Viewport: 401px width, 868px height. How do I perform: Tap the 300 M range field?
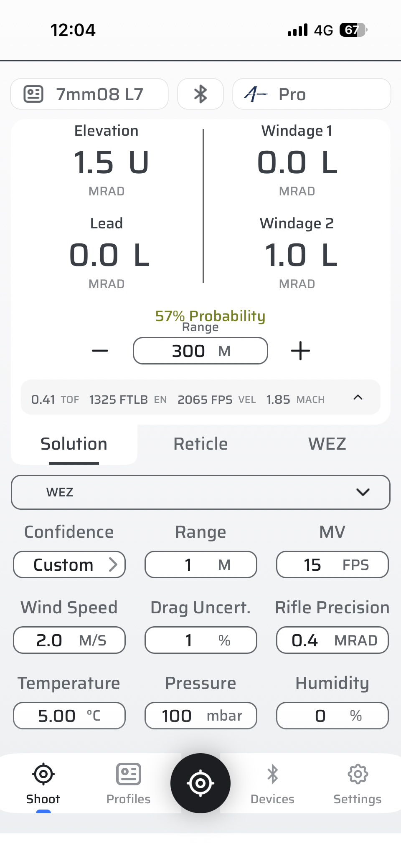(x=200, y=351)
